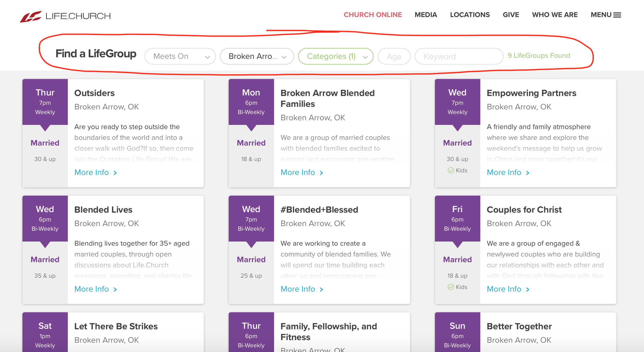This screenshot has width=644, height=352.
Task: Open the hamburger MENU icon
Action: click(x=617, y=15)
